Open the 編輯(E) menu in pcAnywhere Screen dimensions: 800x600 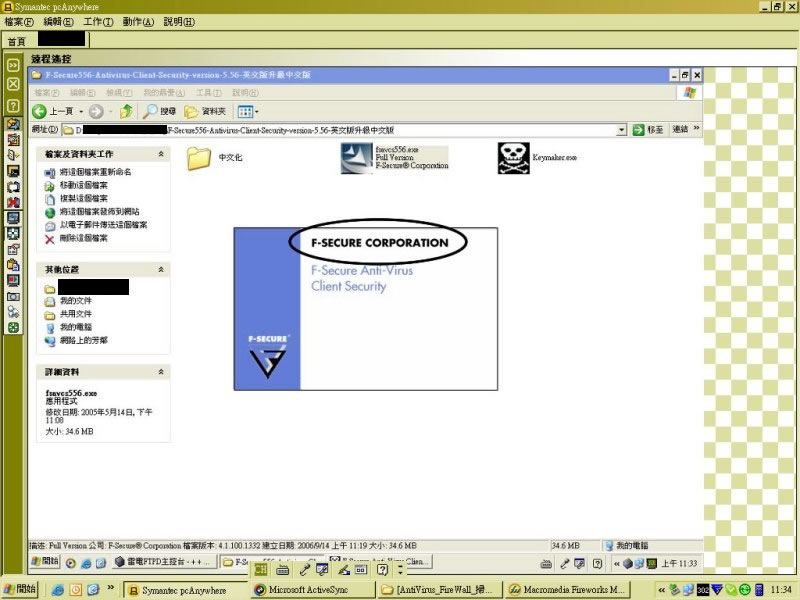pyautogui.click(x=58, y=21)
